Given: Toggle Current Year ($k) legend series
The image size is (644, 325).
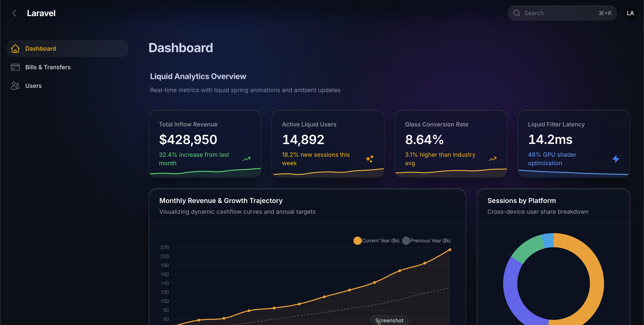Looking at the screenshot, I should pyautogui.click(x=376, y=240).
